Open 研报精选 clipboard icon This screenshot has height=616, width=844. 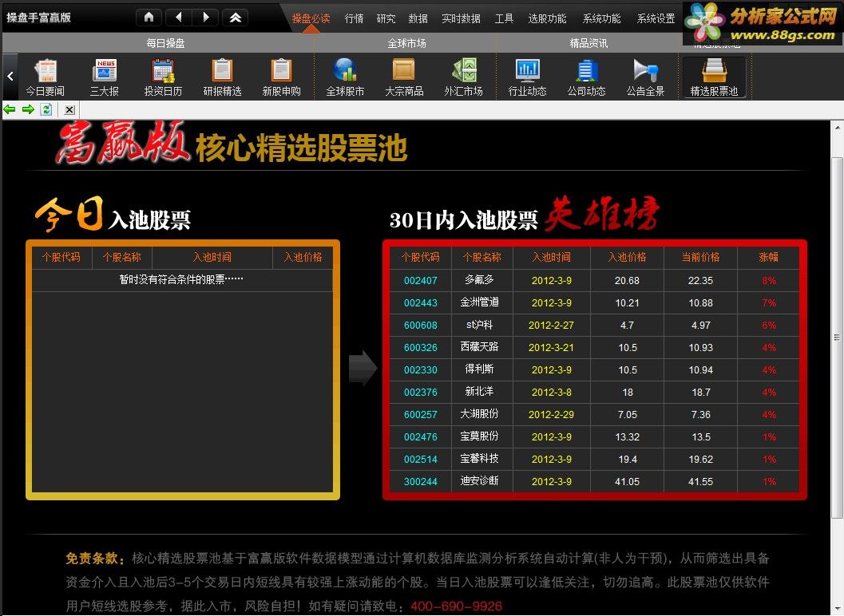click(x=222, y=77)
